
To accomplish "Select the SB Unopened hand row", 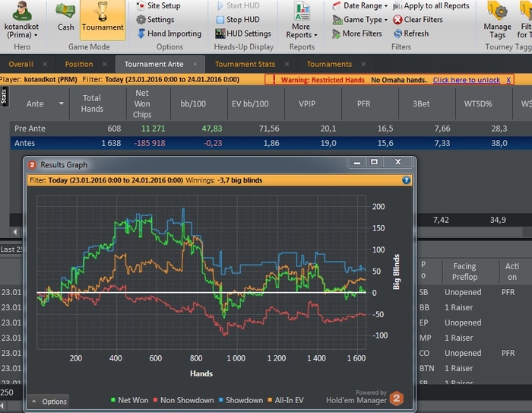I will click(474, 292).
